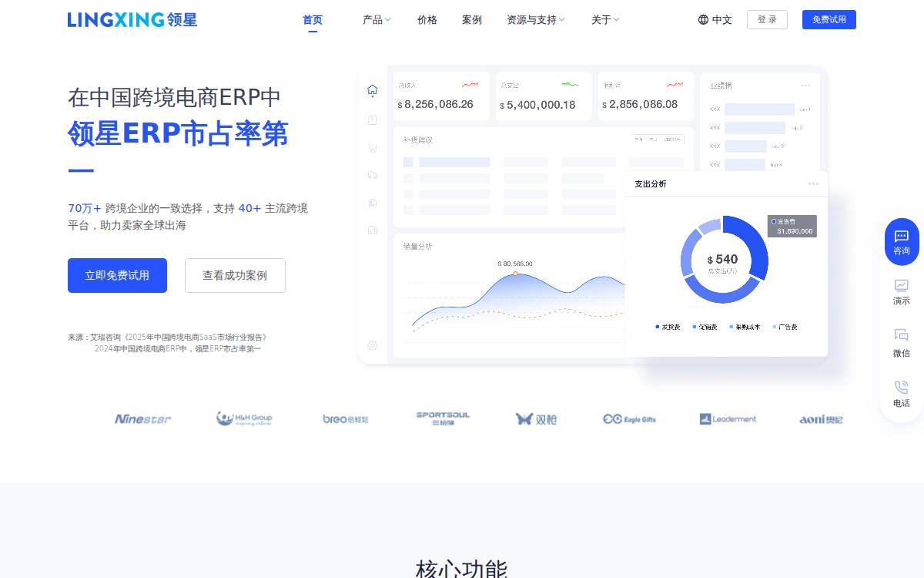Click the dashboard truck logistics icon
924x578 pixels.
[373, 175]
